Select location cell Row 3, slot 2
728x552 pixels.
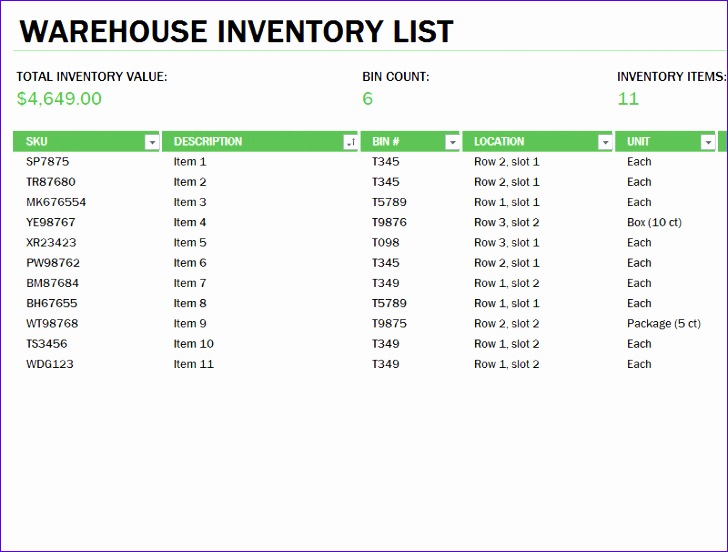(x=507, y=222)
